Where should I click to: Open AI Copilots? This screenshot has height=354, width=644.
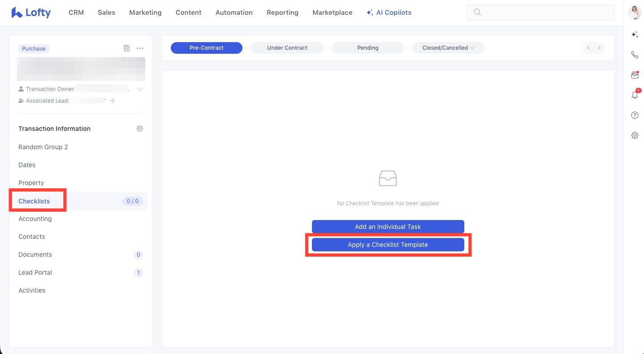(x=389, y=13)
